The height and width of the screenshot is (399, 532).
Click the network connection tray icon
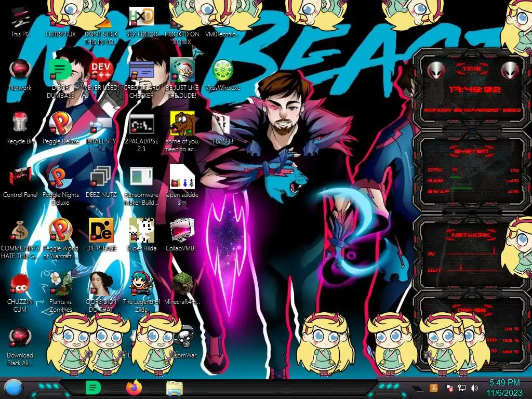pyautogui.click(x=462, y=388)
